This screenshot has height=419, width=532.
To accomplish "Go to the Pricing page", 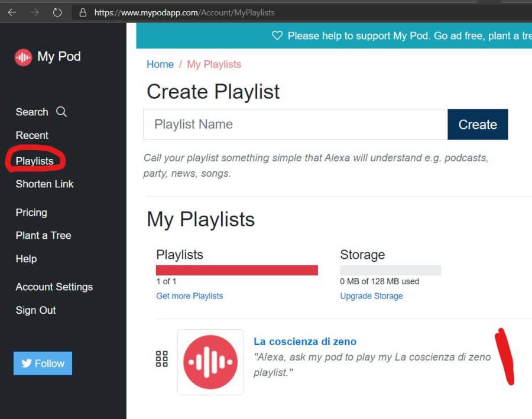I will (x=31, y=212).
